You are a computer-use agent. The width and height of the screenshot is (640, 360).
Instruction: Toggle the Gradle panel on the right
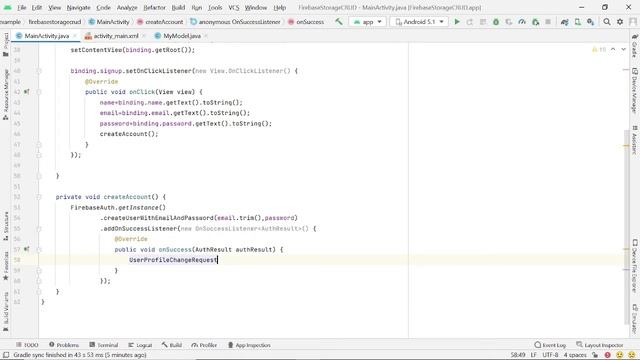coord(634,45)
